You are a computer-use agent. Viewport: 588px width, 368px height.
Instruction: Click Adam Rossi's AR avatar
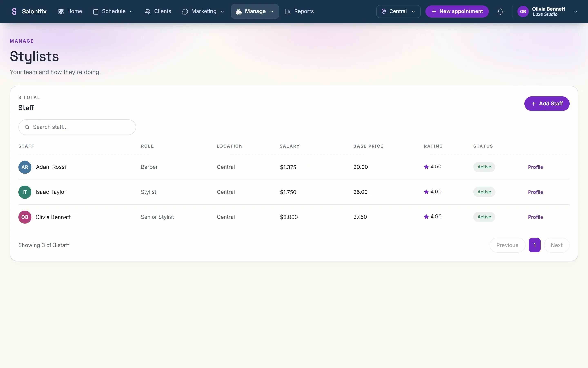[25, 167]
